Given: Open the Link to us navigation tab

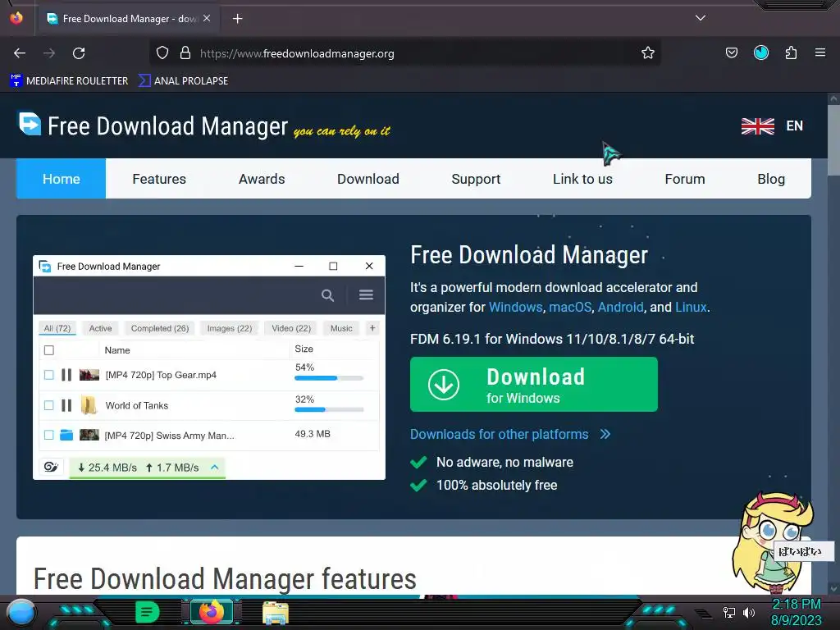Looking at the screenshot, I should (x=582, y=179).
